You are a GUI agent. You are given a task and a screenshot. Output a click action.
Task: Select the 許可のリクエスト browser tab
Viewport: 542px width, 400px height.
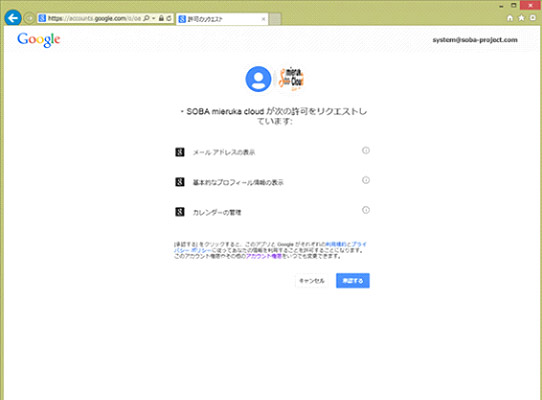pyautogui.click(x=221, y=19)
